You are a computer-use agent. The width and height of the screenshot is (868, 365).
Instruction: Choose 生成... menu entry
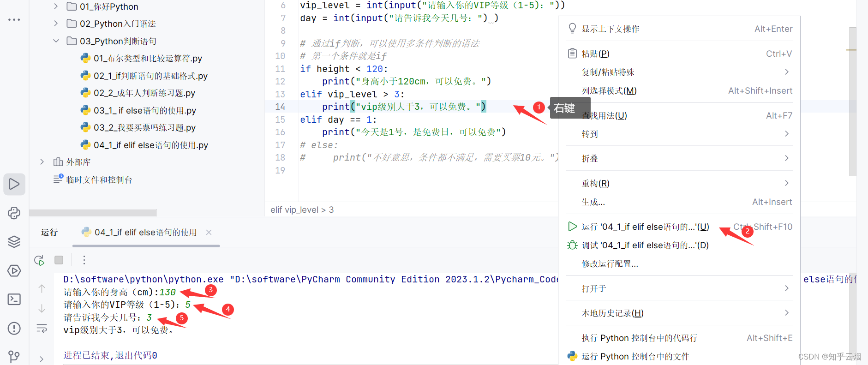[679, 202]
